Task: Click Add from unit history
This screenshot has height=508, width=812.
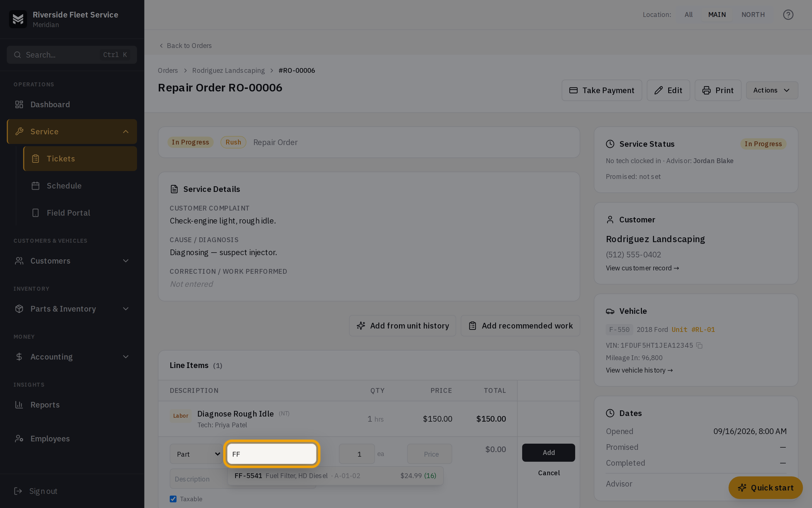Action: [x=402, y=326]
